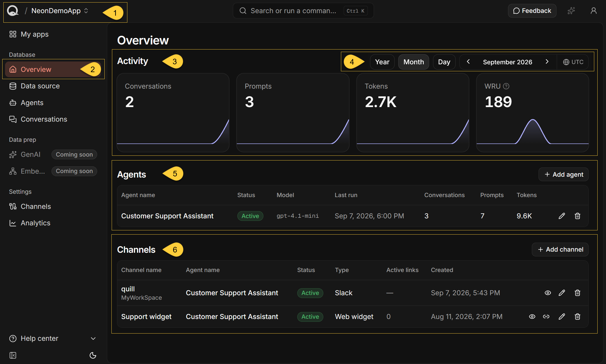Delete the quill channel
Viewport: 606px width, 364px height.
(x=577, y=293)
